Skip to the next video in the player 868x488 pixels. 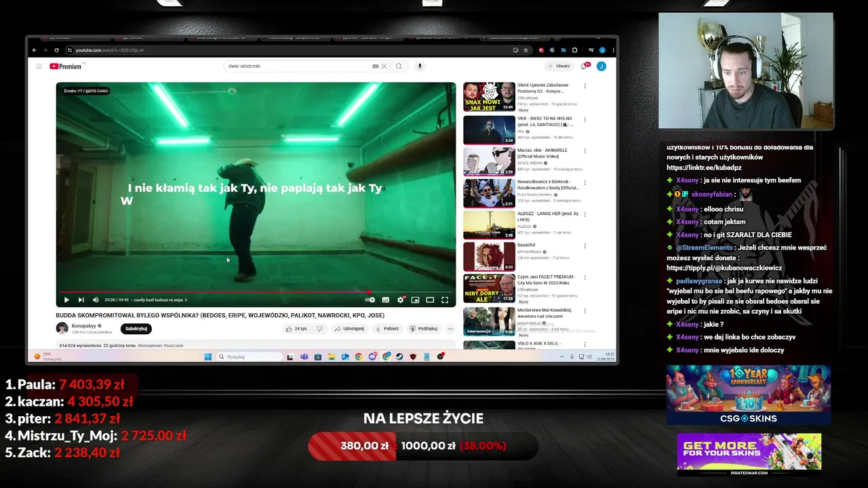point(81,300)
